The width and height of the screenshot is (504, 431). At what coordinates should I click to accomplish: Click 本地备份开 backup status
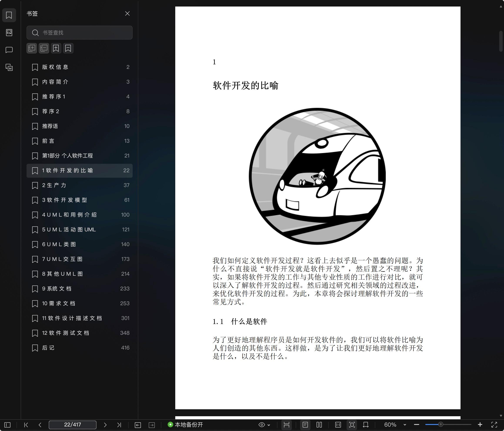coord(185,425)
